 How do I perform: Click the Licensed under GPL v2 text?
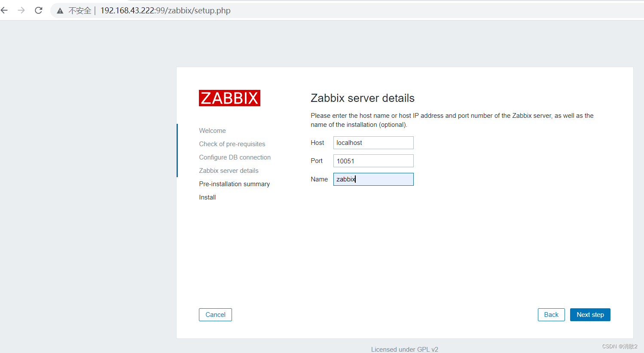(x=405, y=349)
